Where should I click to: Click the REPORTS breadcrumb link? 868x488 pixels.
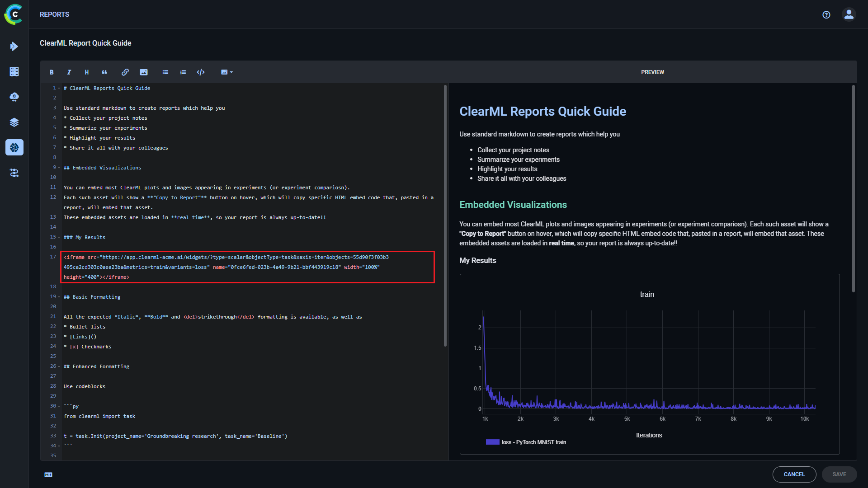pyautogui.click(x=54, y=14)
